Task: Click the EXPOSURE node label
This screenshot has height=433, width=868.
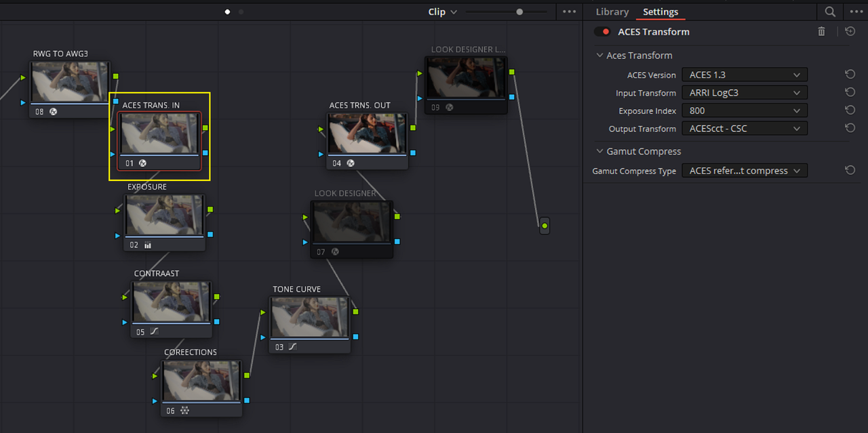Action: [147, 187]
